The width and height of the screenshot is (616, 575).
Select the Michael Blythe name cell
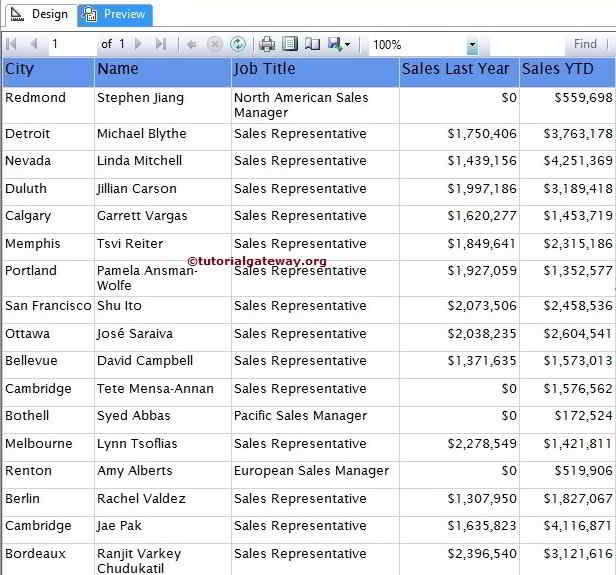click(163, 137)
